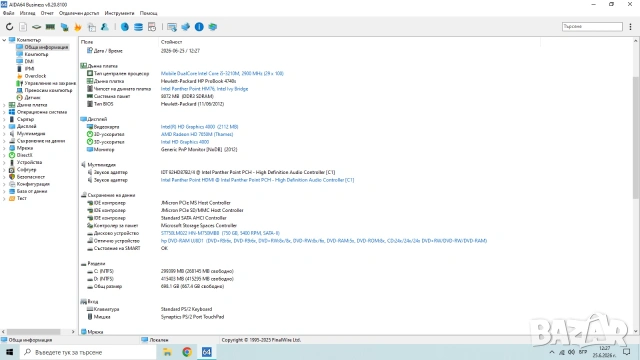
Task: Click the user silhouette toolbar icon
Action: click(105, 27)
